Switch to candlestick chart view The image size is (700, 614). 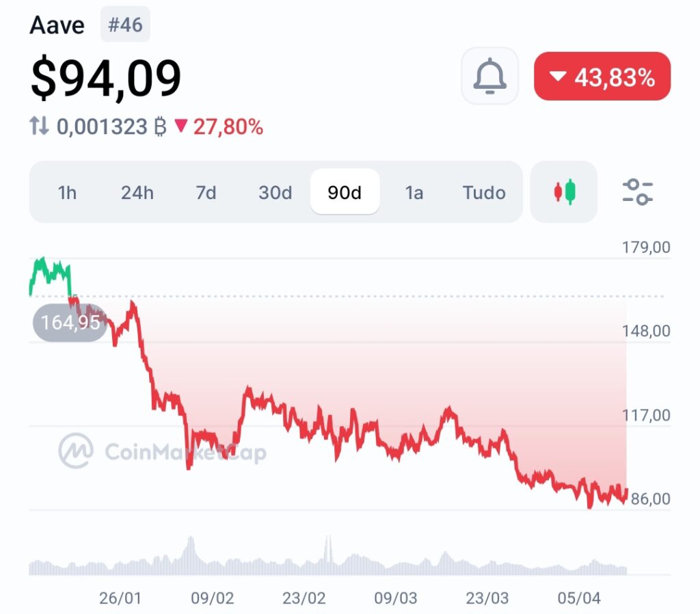(564, 192)
